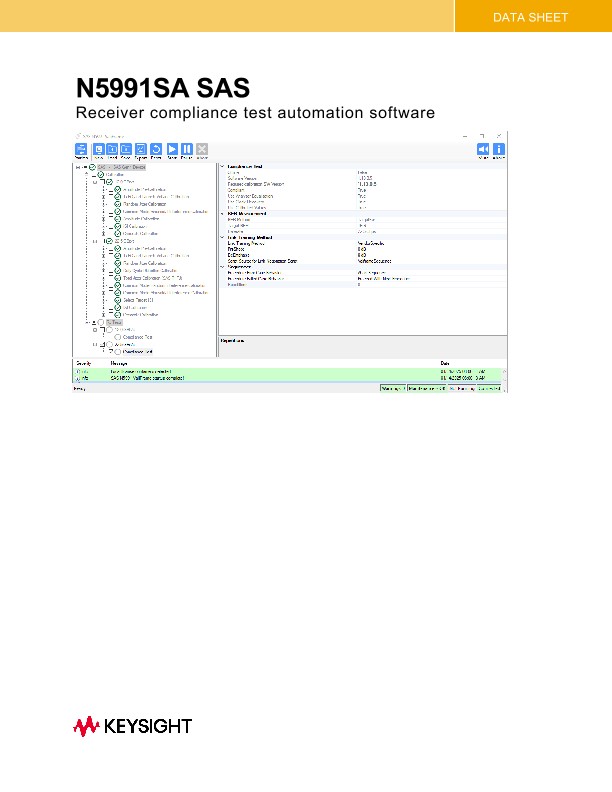
Task: Collapse the Link Training Method section
Action: (x=222, y=237)
